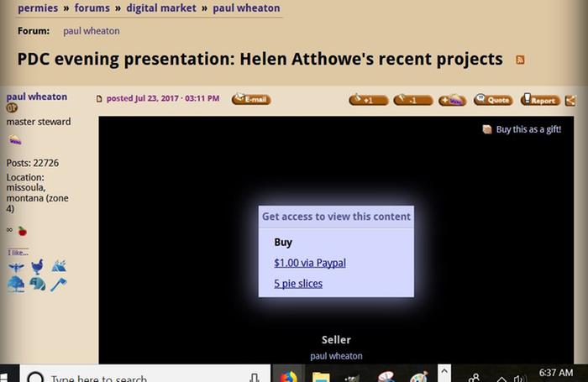588x382 pixels.
Task: Click the share icon at the post's right edge
Action: pos(570,100)
